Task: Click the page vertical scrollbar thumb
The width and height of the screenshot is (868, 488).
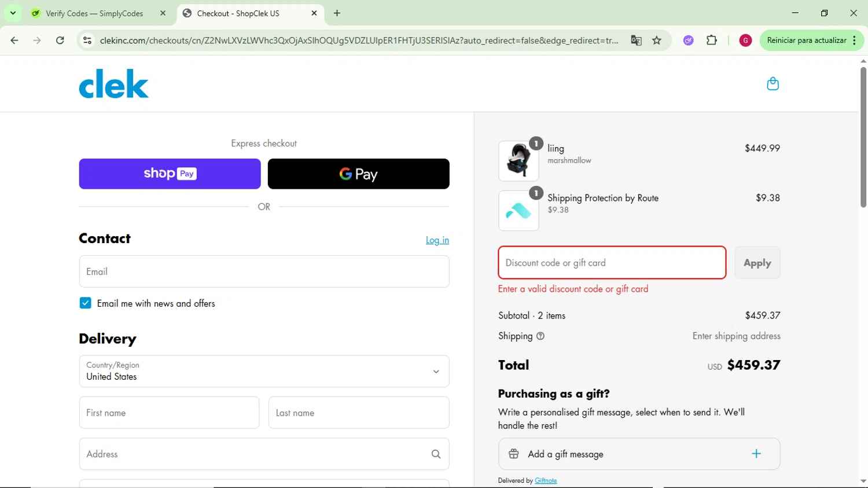Action: tap(863, 137)
